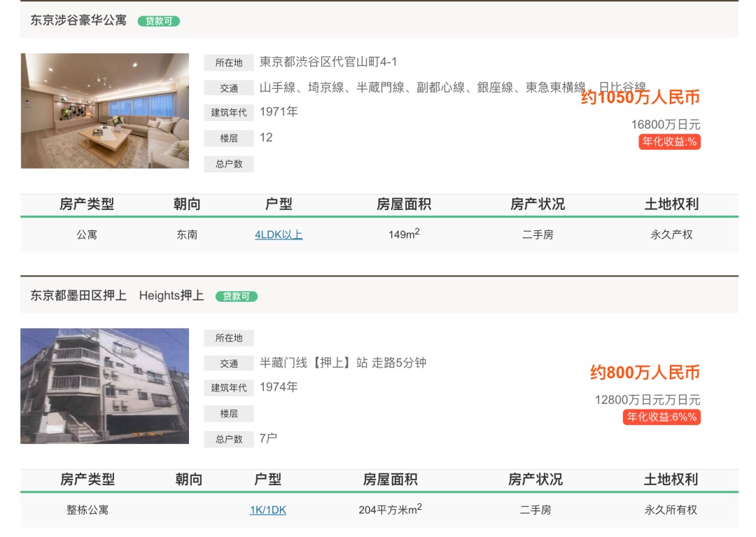
Task: Click the 整栋公寓 property type cell
Action: 87,510
